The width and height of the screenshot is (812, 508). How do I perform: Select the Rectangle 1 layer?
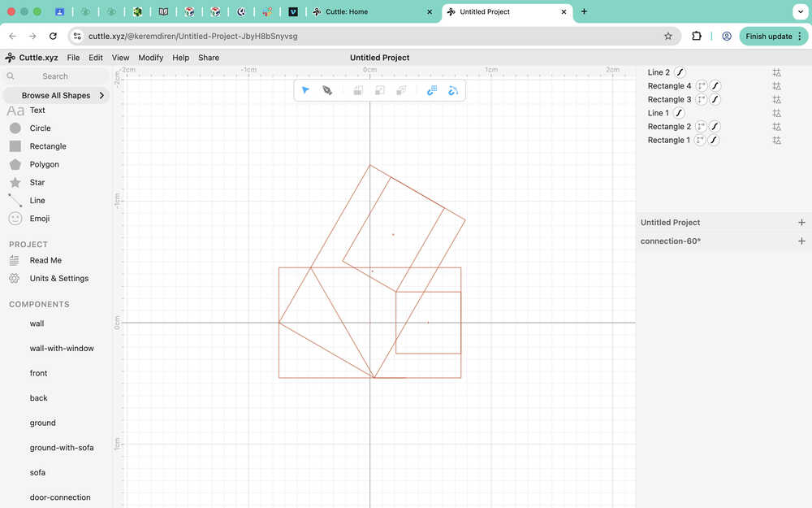pyautogui.click(x=668, y=140)
